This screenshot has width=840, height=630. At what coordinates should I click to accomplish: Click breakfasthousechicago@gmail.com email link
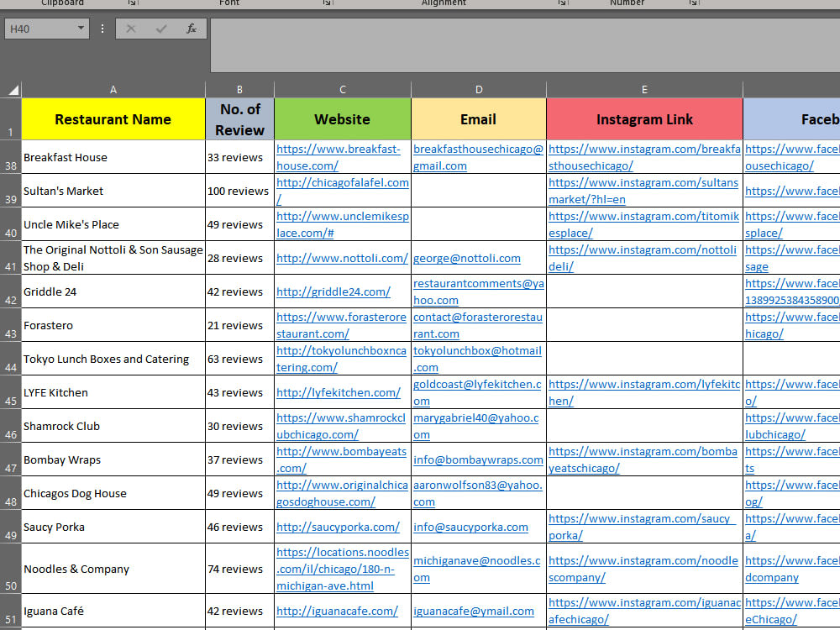coord(478,157)
